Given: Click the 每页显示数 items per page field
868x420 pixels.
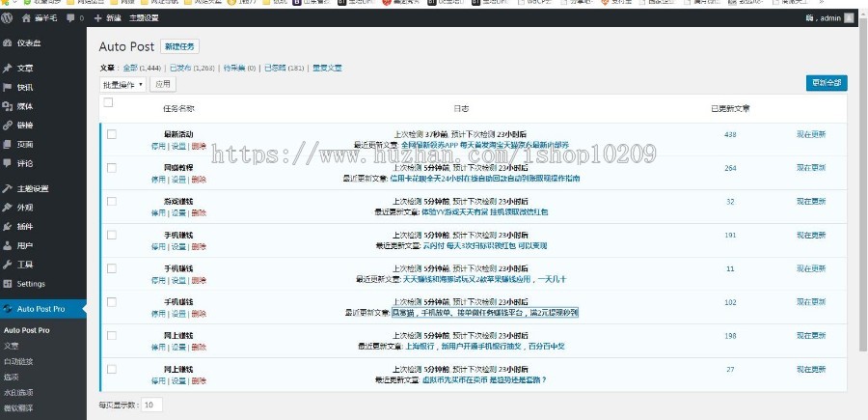Looking at the screenshot, I should click(x=152, y=406).
